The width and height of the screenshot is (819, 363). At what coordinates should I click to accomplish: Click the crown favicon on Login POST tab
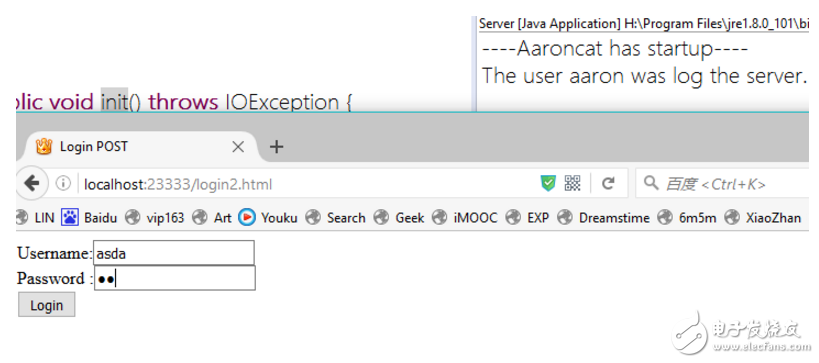tap(44, 147)
